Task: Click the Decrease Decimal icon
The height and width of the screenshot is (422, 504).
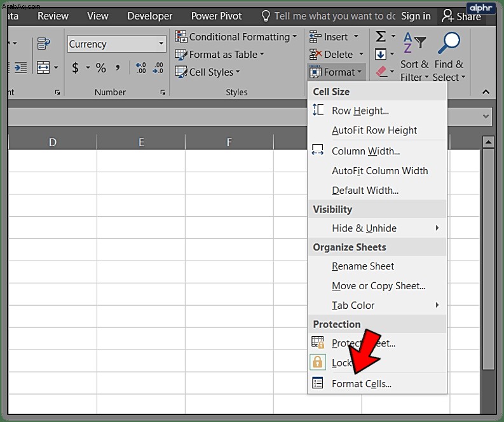Action: 158,68
